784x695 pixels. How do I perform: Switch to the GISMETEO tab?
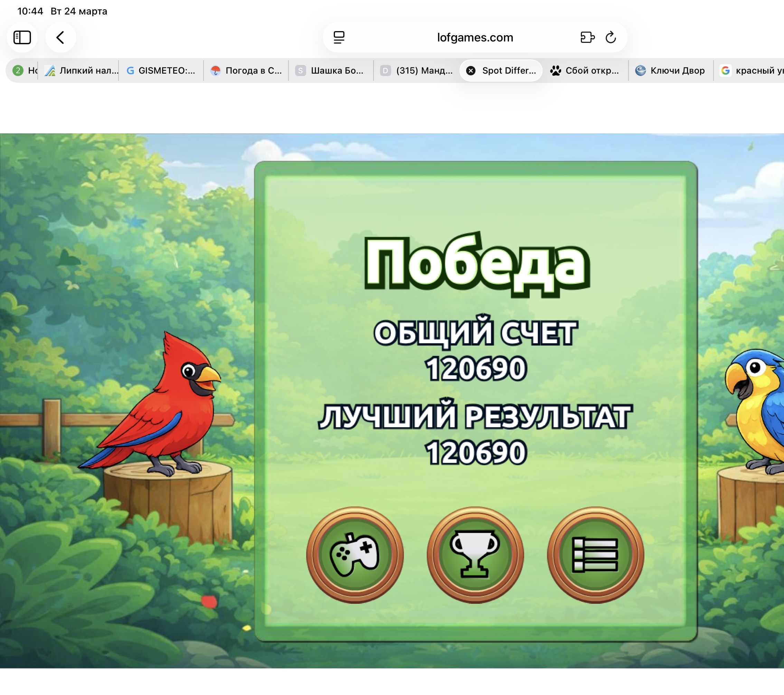pyautogui.click(x=161, y=71)
